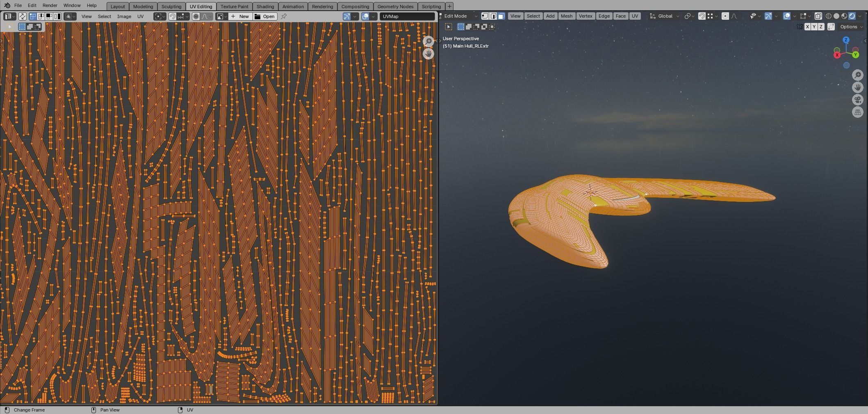The width and height of the screenshot is (868, 414).
Task: Click pan hand gizmo in 3D viewport
Action: pos(858,87)
